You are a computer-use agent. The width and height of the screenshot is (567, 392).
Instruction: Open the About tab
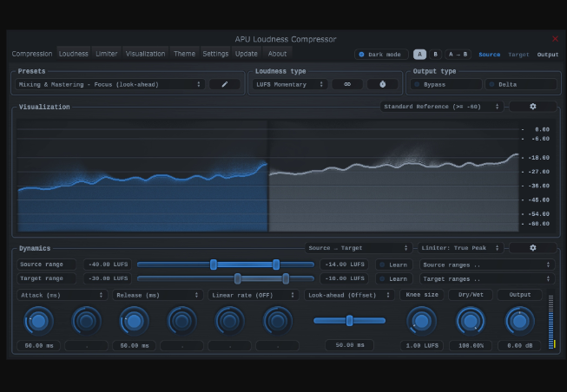pos(277,54)
